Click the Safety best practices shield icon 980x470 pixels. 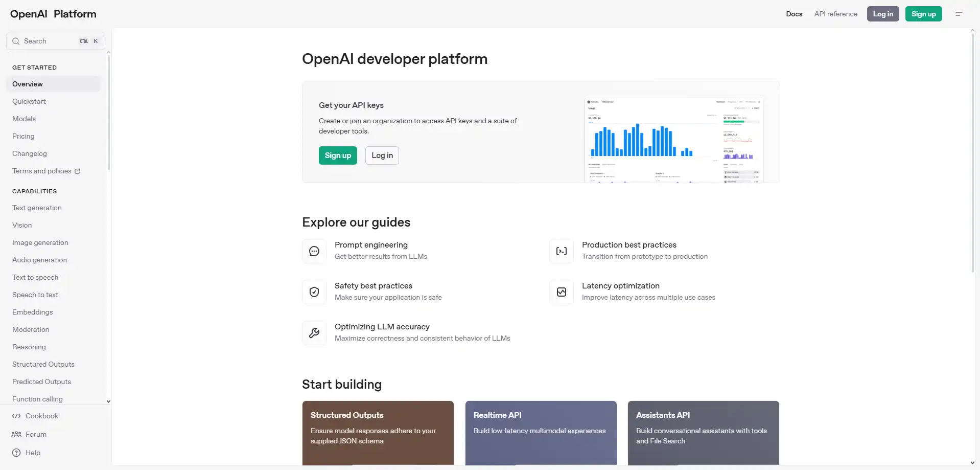pyautogui.click(x=314, y=292)
